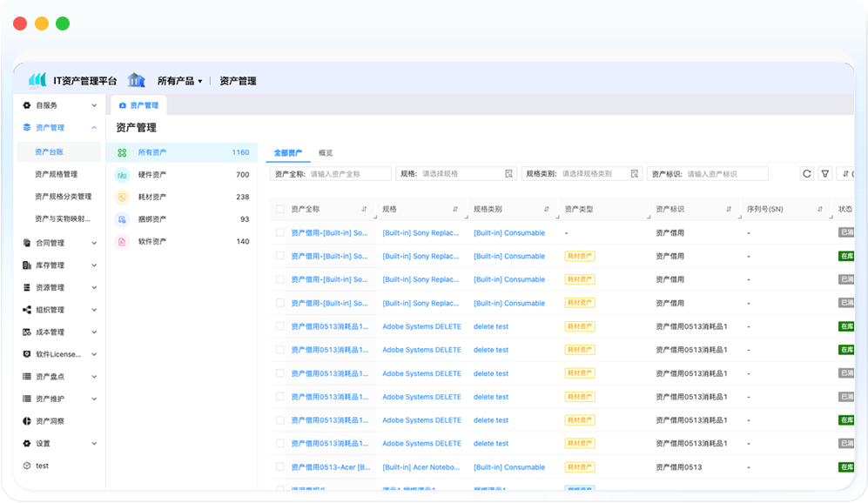Screen dimensions: 868x503
Task: Check the row with 资产借用0513-Acer
Action: (279, 467)
